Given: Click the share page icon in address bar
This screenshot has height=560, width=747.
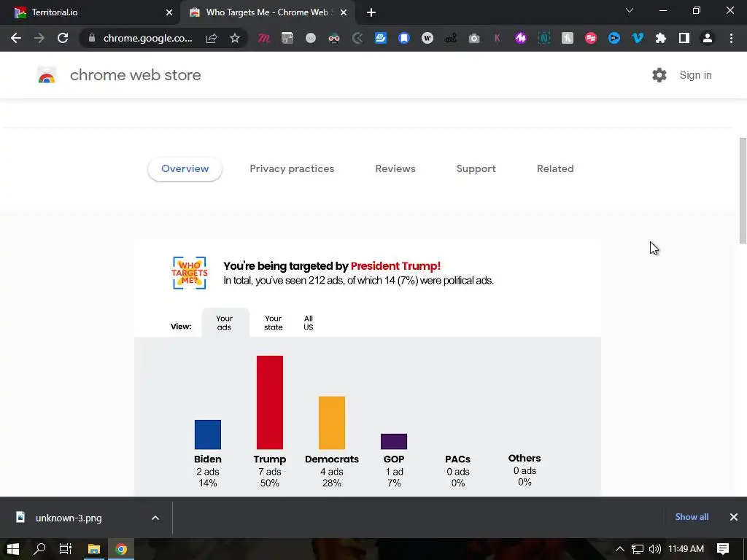Looking at the screenshot, I should click(x=212, y=38).
